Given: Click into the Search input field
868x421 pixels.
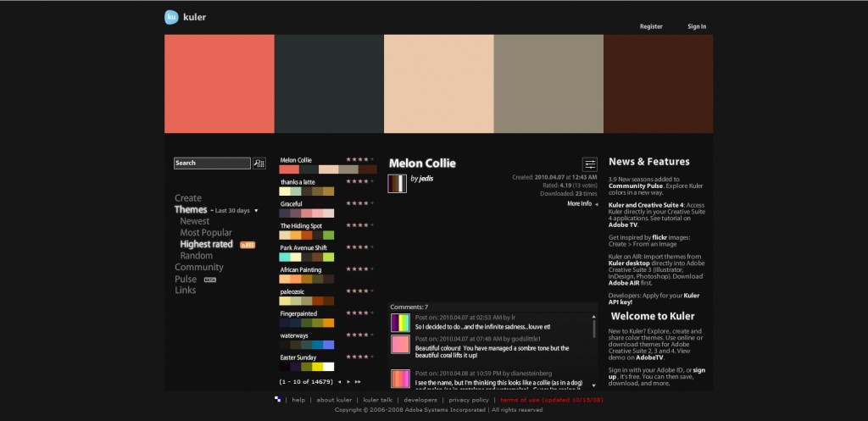Looking at the screenshot, I should 212,163.
